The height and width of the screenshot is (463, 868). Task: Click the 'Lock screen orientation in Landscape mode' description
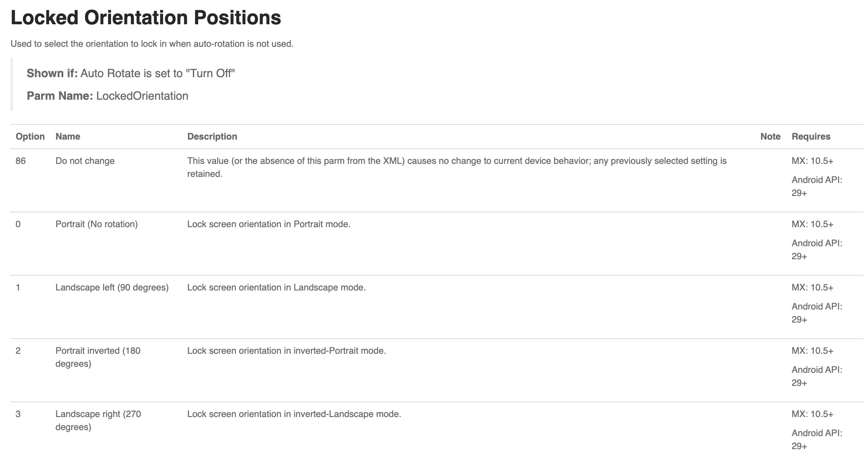tap(276, 287)
